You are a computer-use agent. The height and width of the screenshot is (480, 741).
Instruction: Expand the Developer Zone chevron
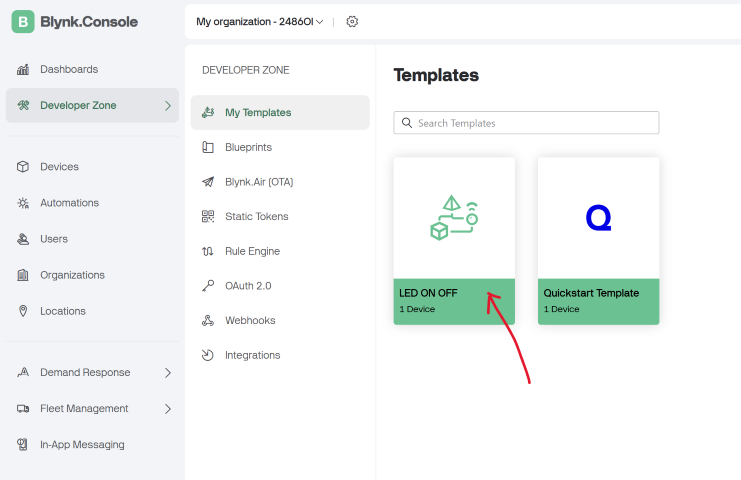[x=168, y=106]
